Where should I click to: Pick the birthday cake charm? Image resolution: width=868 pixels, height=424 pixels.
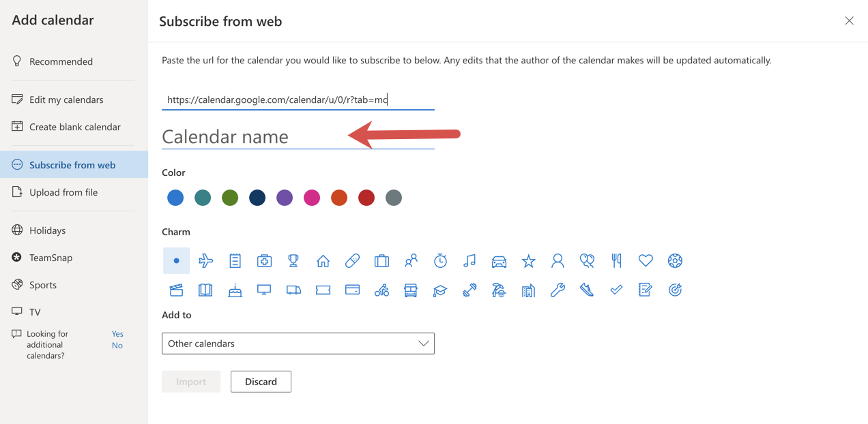pos(235,290)
